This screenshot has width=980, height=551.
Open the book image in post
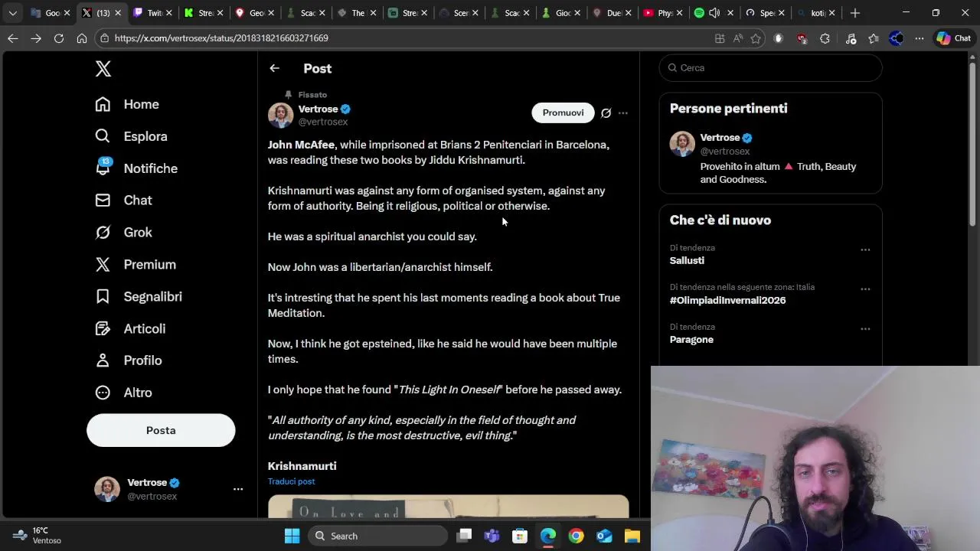coord(448,507)
